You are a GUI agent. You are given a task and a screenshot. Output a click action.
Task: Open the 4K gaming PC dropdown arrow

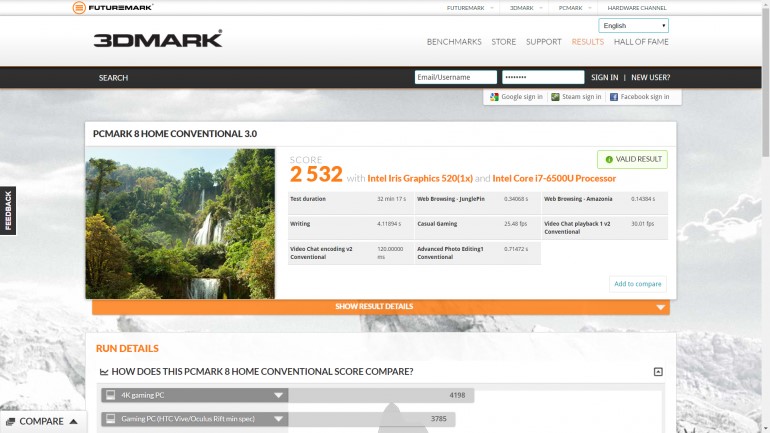coord(278,395)
